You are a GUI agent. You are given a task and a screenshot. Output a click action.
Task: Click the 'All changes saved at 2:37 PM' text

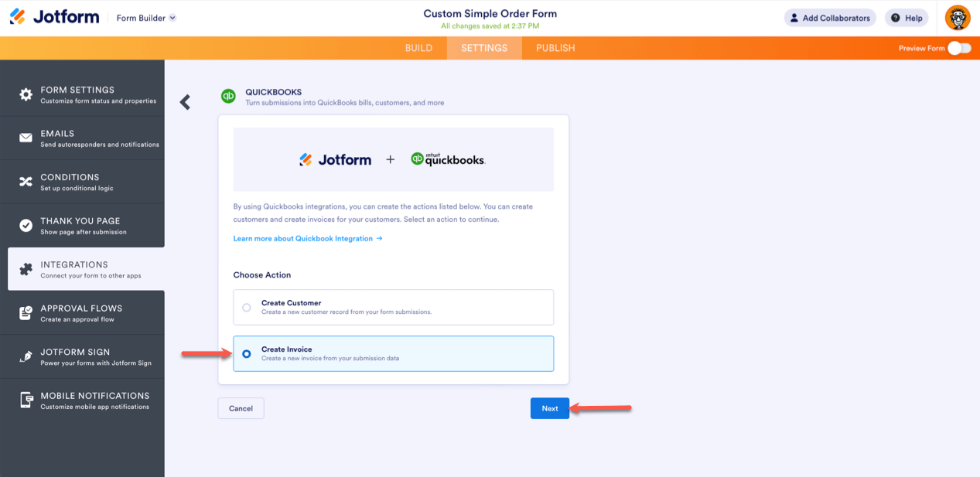pos(490,26)
